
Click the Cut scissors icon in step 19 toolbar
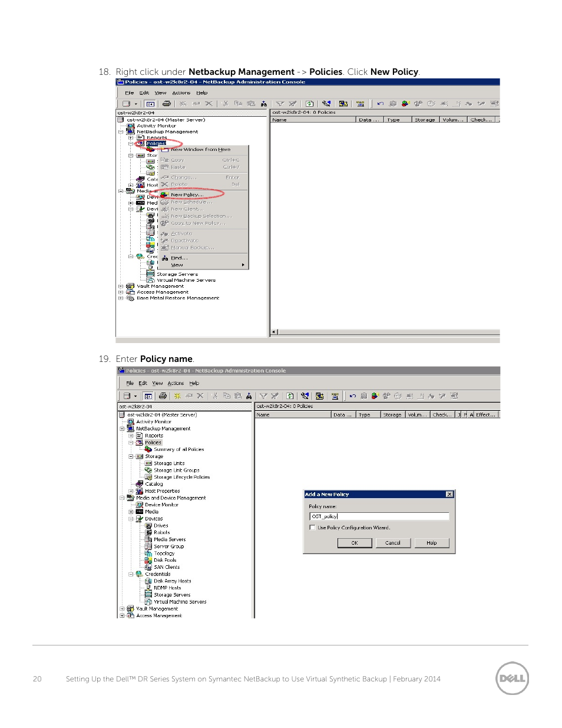(215, 396)
